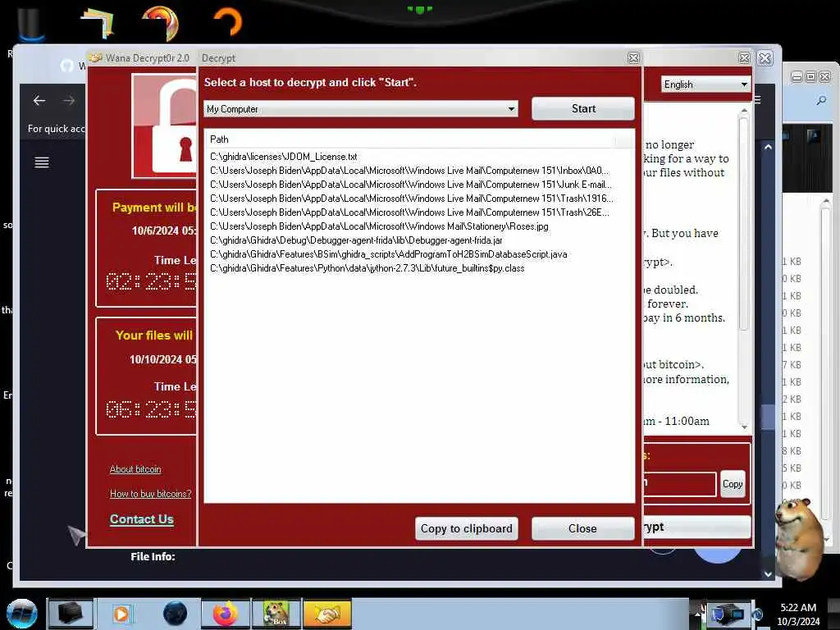Select the Trash\26E... path row
The image size is (840, 630).
(x=409, y=212)
